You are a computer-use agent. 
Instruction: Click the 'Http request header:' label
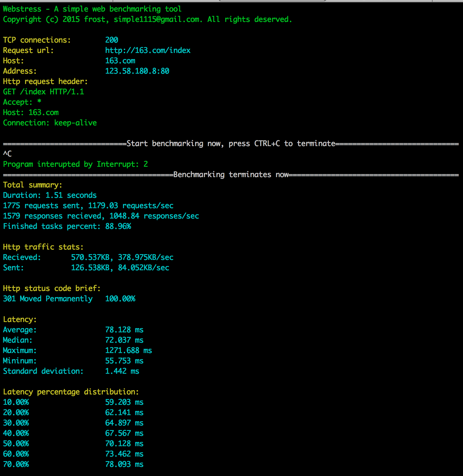pyautogui.click(x=46, y=82)
